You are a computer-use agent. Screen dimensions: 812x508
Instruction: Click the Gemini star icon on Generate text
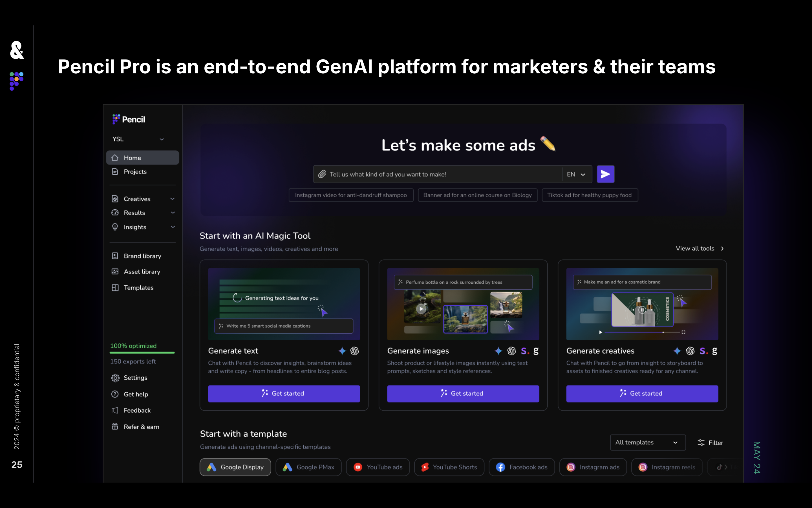coord(342,351)
